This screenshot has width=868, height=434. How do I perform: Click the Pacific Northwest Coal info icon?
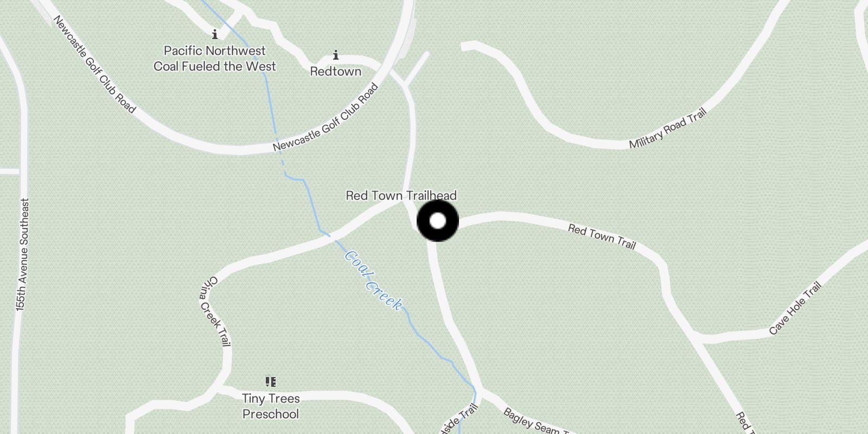pos(215,35)
